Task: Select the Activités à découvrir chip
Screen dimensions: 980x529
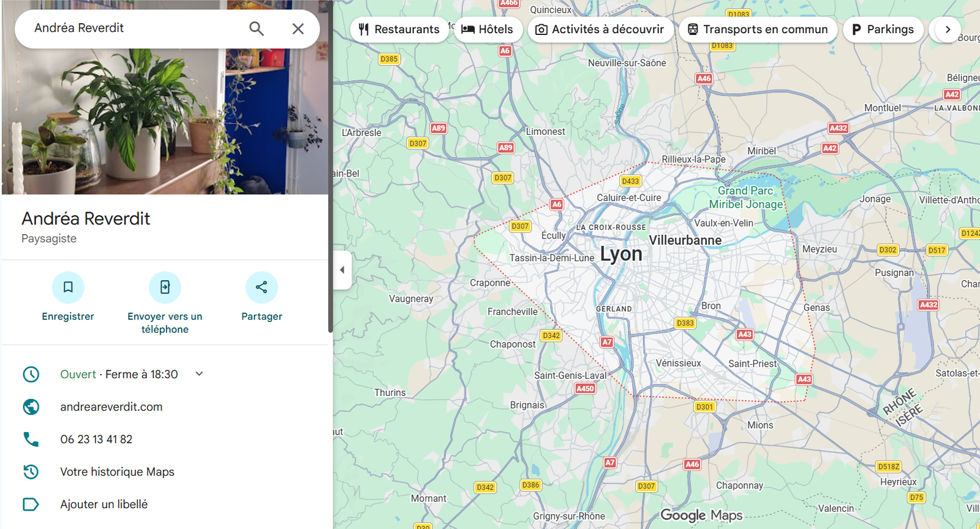Action: tap(600, 29)
